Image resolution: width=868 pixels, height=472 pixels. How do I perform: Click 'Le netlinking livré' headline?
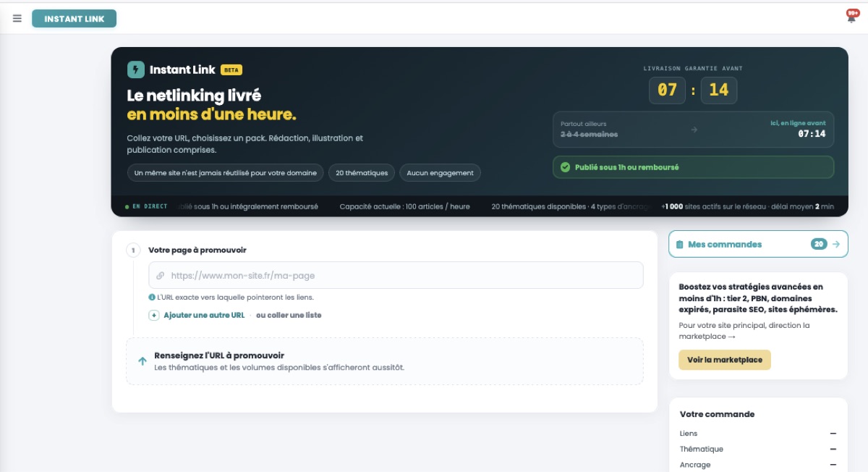(194, 96)
